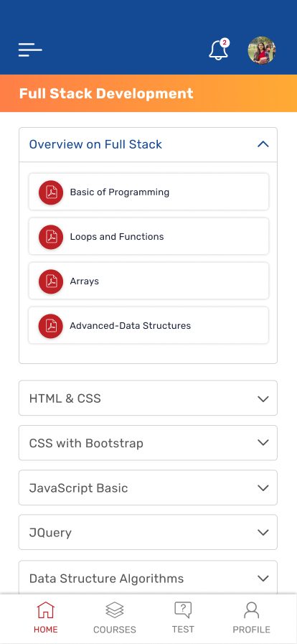Open the Profile tab
This screenshot has width=297, height=644.
pos(252,618)
